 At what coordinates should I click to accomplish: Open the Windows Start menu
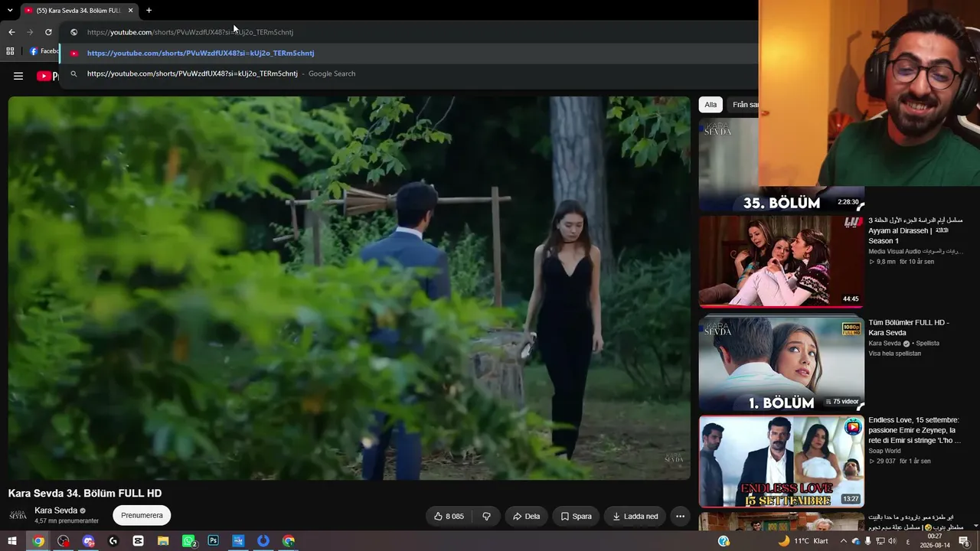(x=12, y=541)
